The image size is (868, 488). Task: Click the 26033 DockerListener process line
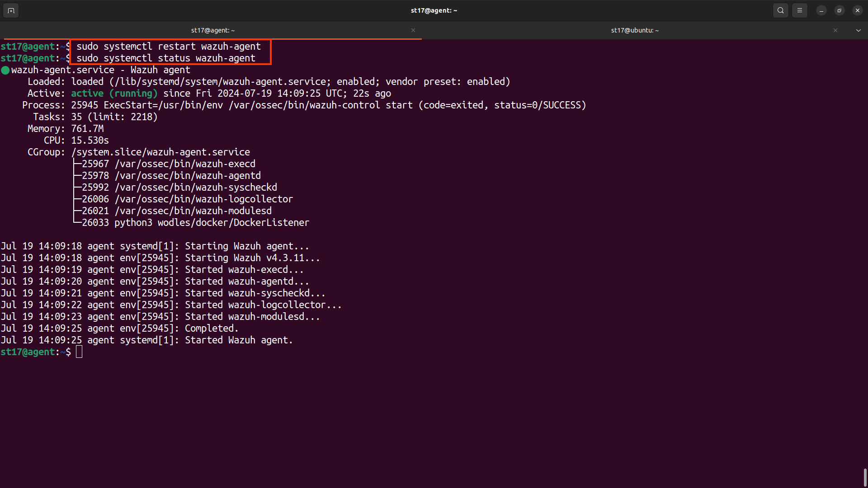196,223
